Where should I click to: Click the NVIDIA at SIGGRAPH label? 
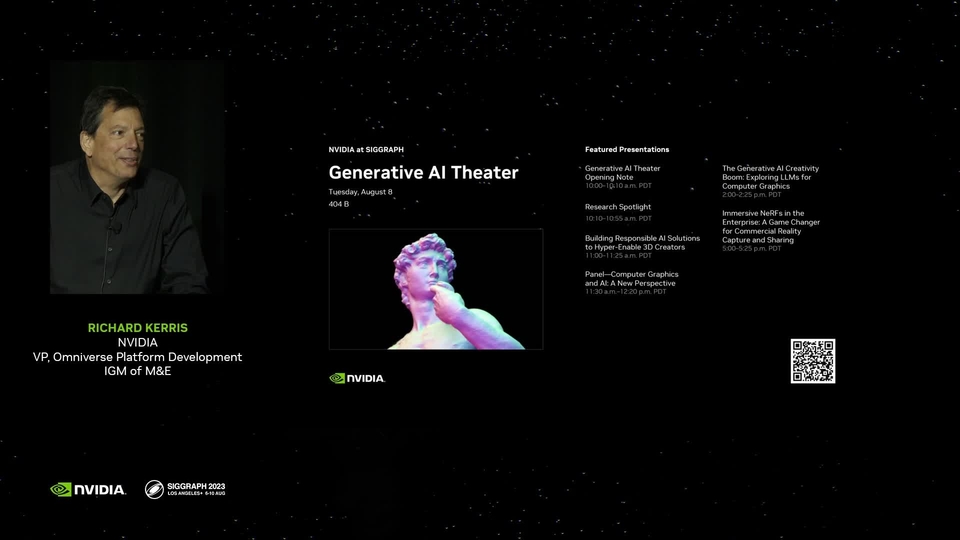coord(366,149)
